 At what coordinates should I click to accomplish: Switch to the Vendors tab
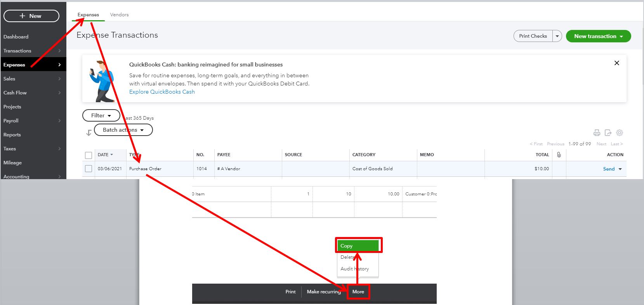coord(119,15)
